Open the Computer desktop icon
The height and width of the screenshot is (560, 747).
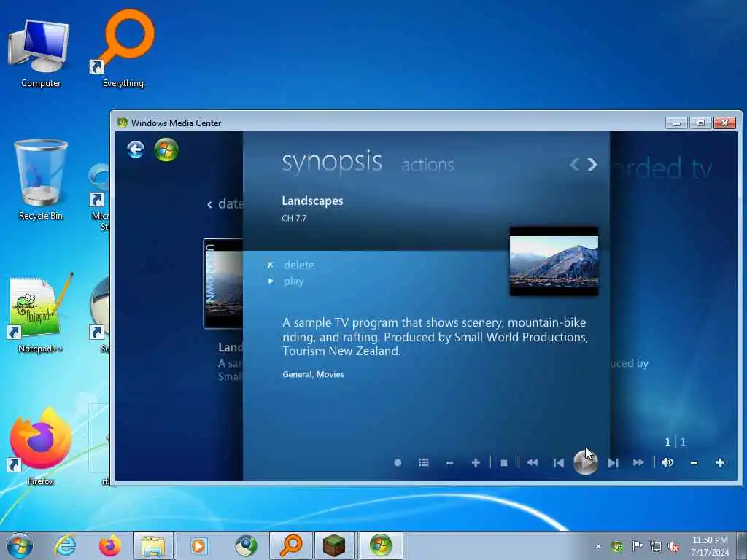41,53
